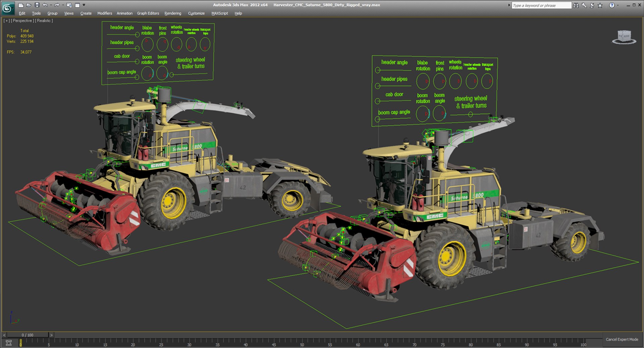Click the Redo arrow icon
This screenshot has height=348, width=644.
point(57,5)
